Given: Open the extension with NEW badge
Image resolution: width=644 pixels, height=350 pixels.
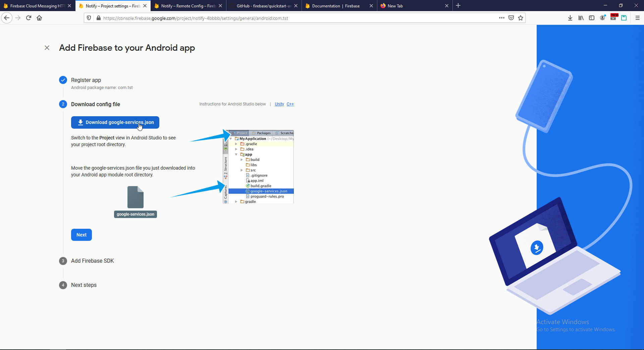Looking at the screenshot, I should [x=613, y=17].
